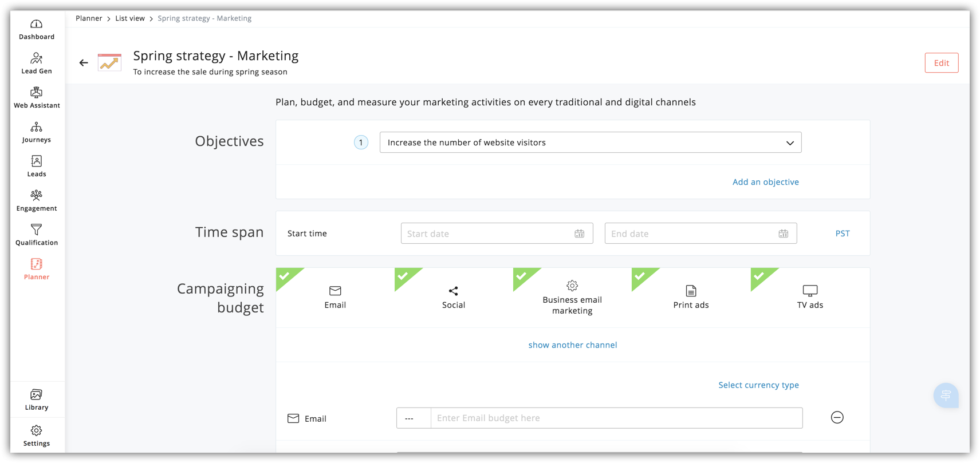Viewport: 980px width, 463px height.
Task: Open the Engagement section icon
Action: (x=37, y=200)
